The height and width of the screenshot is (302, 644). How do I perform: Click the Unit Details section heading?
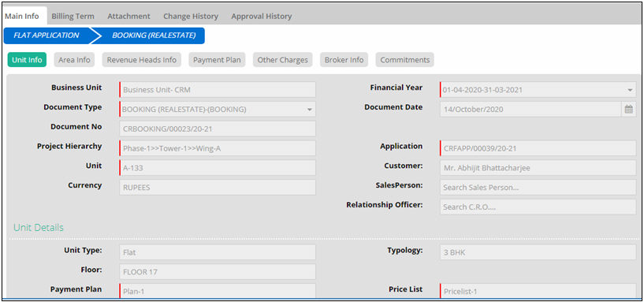(x=39, y=228)
